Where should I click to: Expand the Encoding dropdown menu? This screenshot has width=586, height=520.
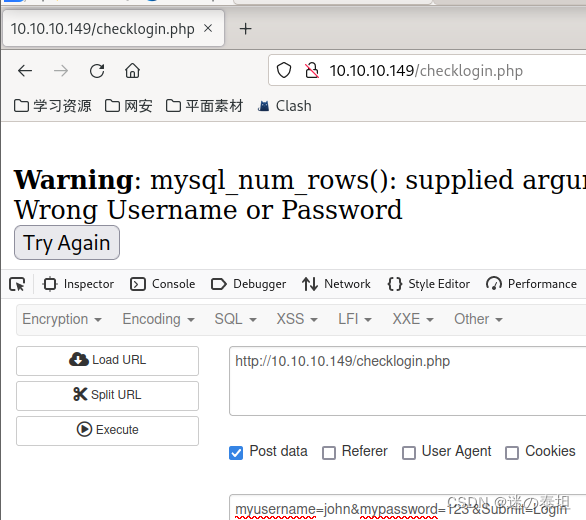(x=158, y=319)
